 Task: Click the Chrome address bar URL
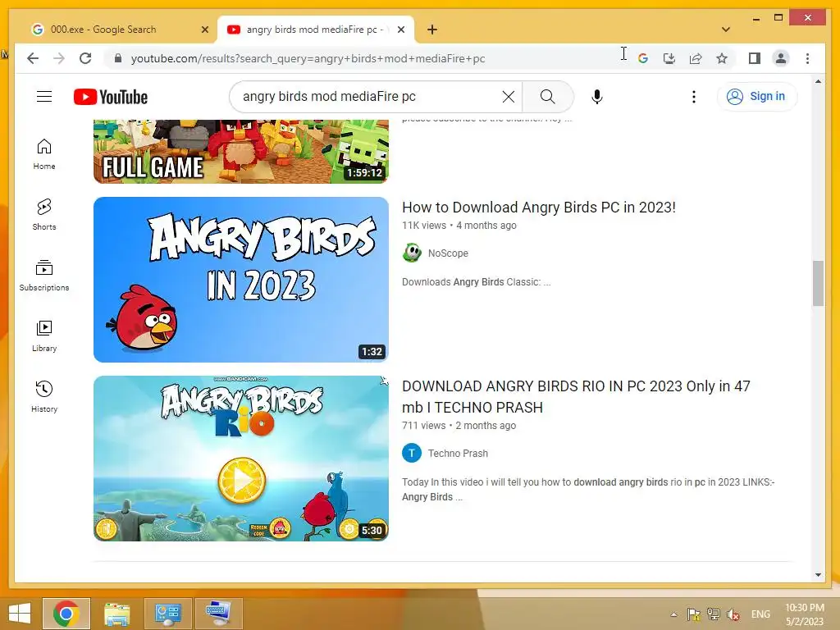pos(308,58)
